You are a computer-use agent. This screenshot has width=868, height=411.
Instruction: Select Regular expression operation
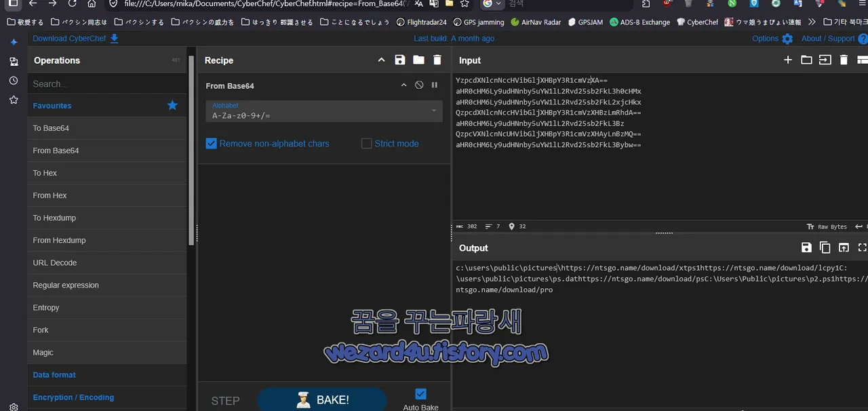106,285
